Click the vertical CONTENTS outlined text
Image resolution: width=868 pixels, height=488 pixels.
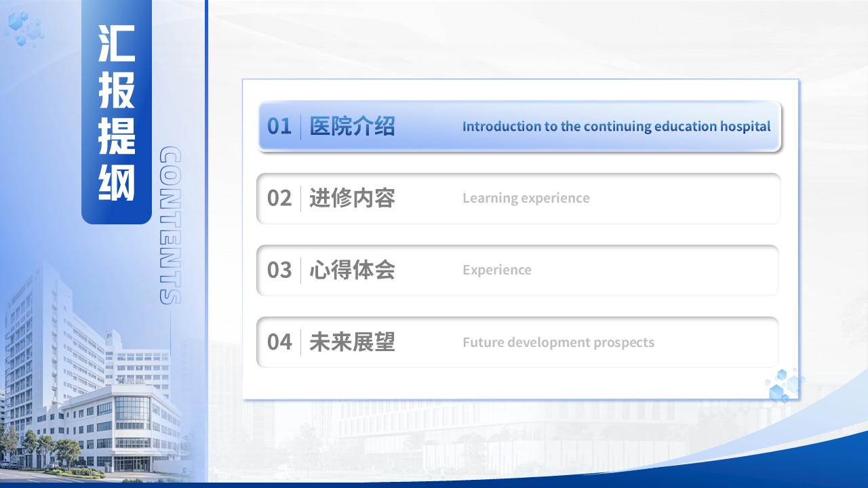(x=170, y=226)
